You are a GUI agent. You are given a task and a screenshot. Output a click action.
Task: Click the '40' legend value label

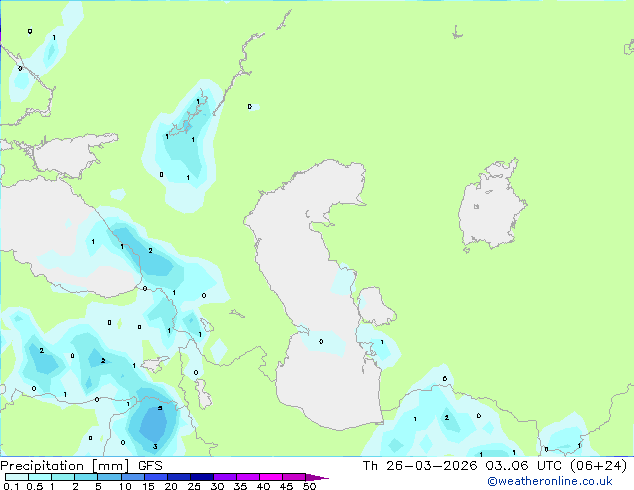[263, 486]
